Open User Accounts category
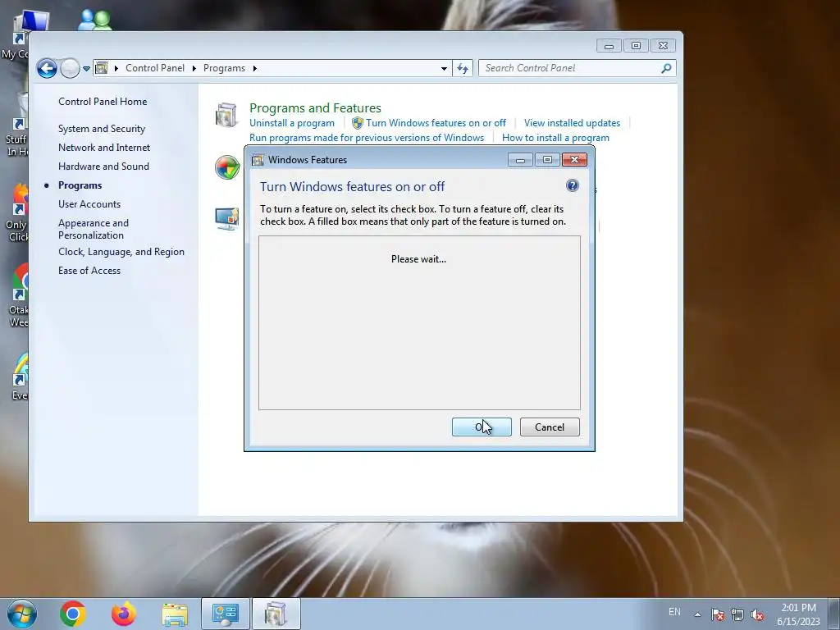This screenshot has width=840, height=630. [89, 204]
